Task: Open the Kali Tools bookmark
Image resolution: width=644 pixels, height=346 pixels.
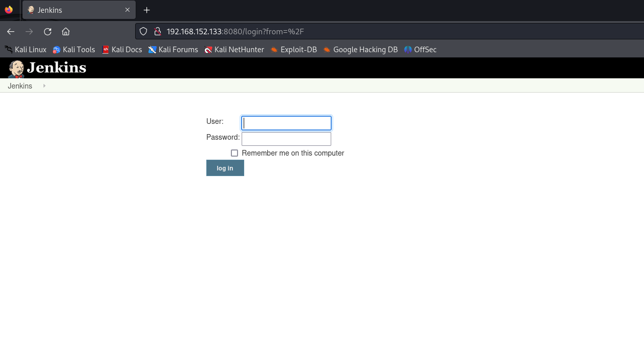Action: (x=74, y=50)
